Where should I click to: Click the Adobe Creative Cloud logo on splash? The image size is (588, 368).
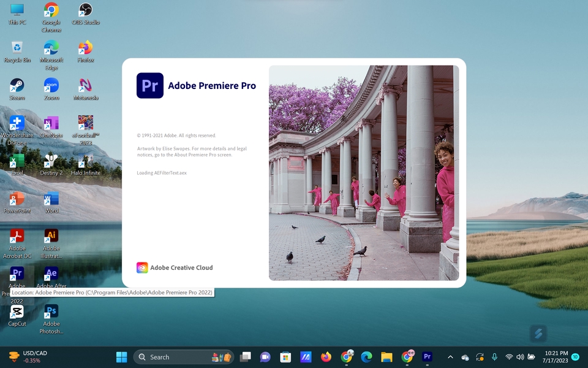click(x=142, y=267)
